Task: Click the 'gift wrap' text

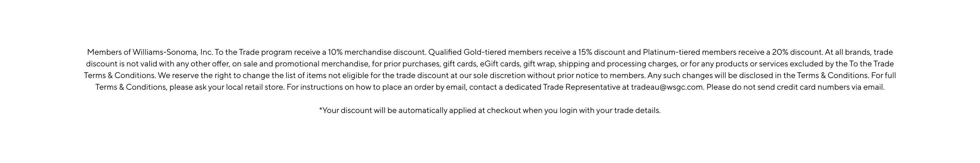Action: click(539, 64)
